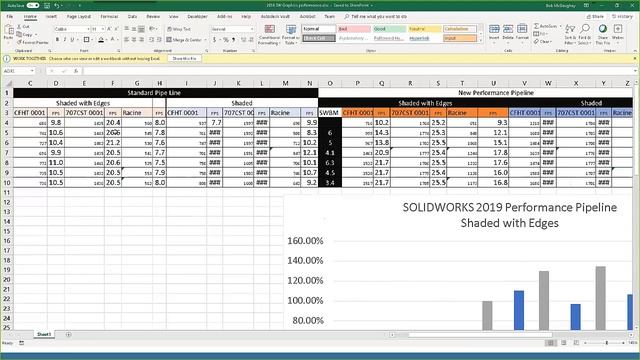
Task: Apply the Good cell style
Action: coord(389,29)
